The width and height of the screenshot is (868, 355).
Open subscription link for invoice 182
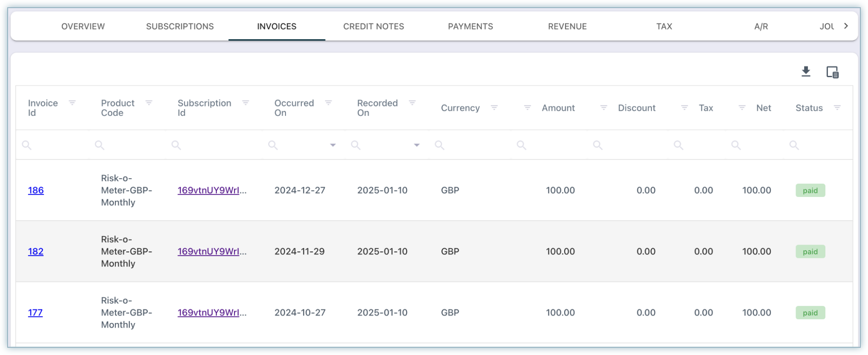212,251
